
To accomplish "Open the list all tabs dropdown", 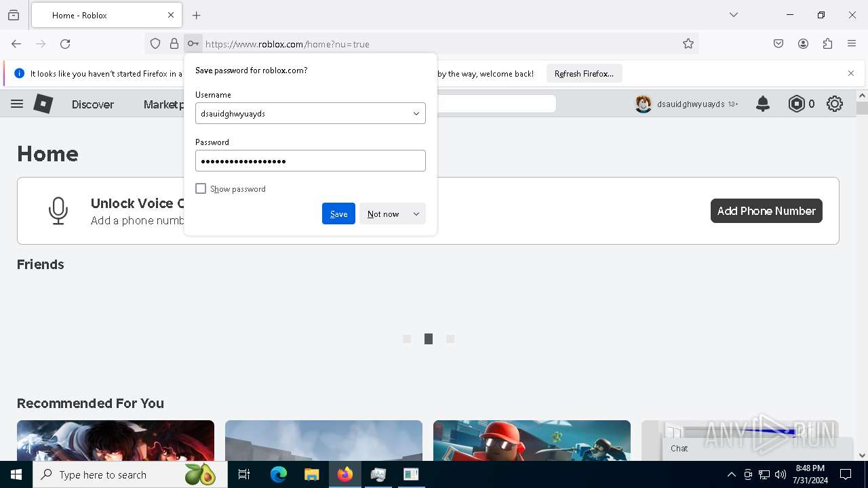I will pyautogui.click(x=734, y=15).
